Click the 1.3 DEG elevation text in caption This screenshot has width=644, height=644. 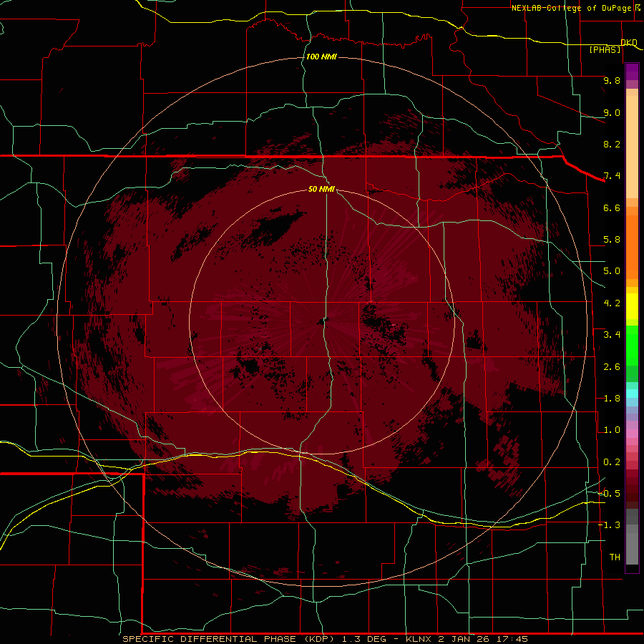point(365,639)
